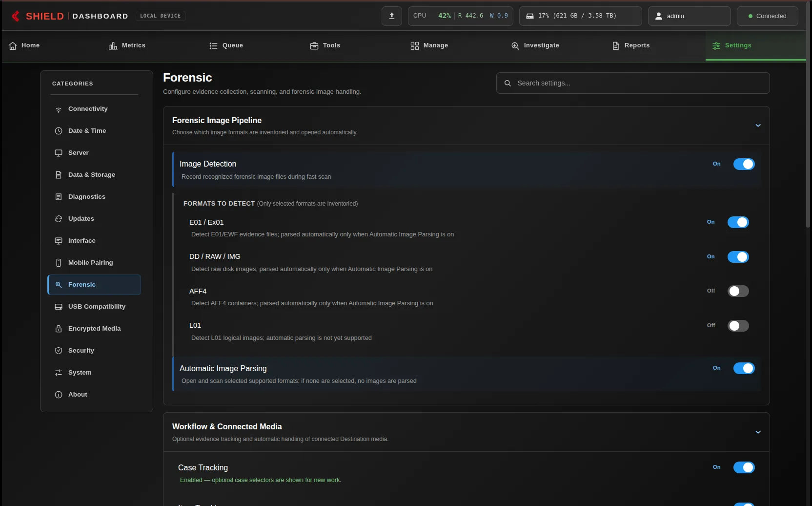812x506 pixels.
Task: Open the Manage tab
Action: 454,46
